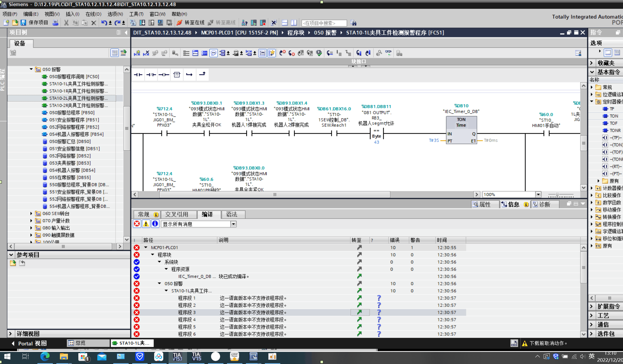Switch to the 交叉引用 tab
The height and width of the screenshot is (364, 623).
click(177, 215)
